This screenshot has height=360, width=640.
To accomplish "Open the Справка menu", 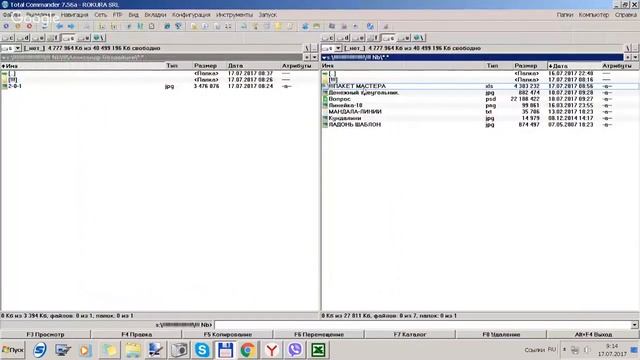I will coord(626,15).
